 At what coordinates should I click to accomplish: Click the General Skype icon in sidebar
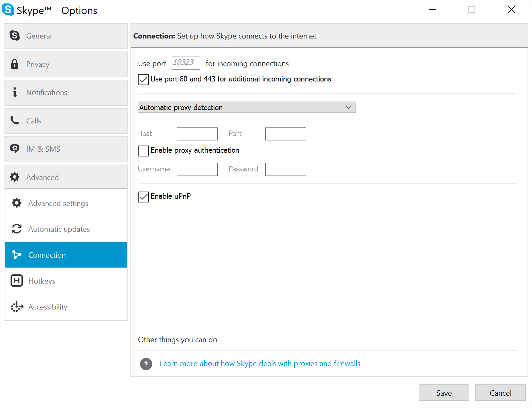coord(15,35)
